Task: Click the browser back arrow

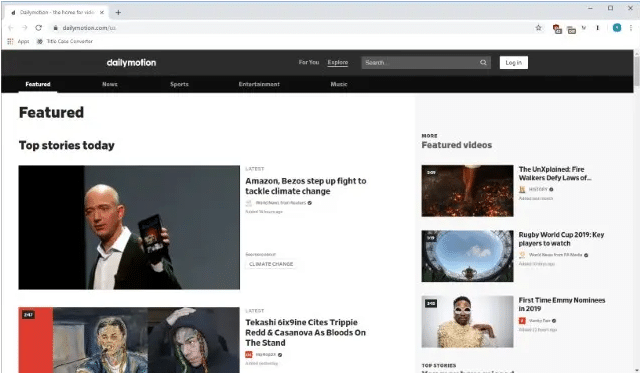Action: 11,28
